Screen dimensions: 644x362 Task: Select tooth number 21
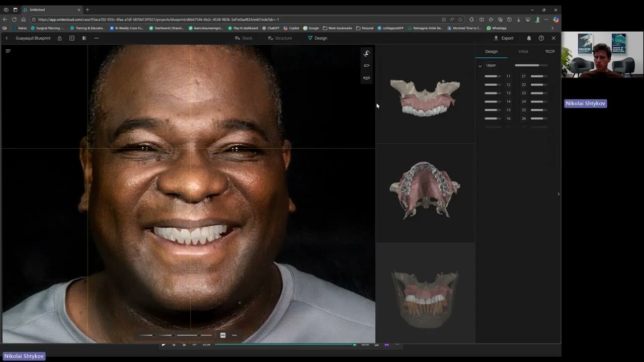523,76
